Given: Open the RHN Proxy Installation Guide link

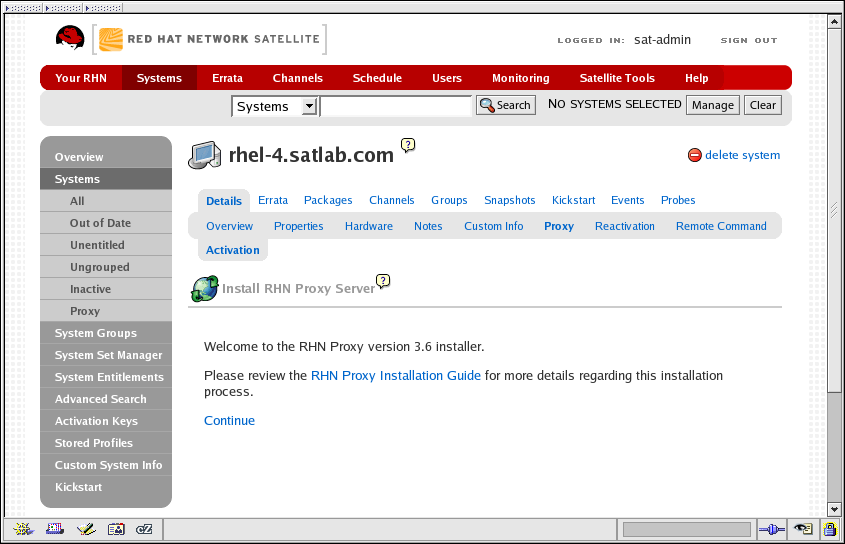Looking at the screenshot, I should point(396,376).
